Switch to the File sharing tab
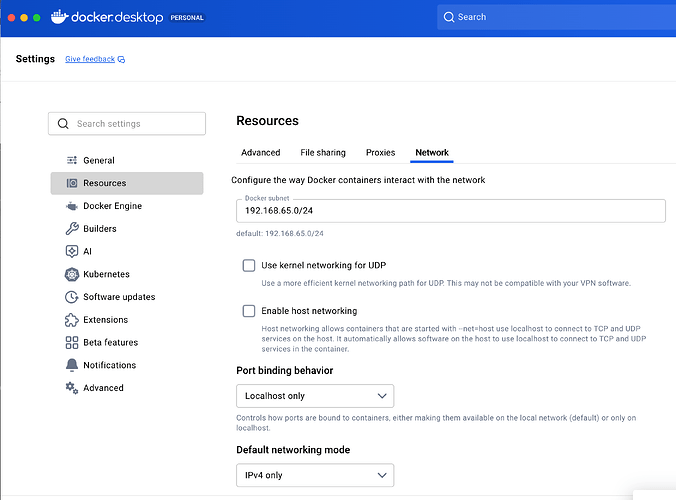The image size is (676, 500). [x=323, y=153]
